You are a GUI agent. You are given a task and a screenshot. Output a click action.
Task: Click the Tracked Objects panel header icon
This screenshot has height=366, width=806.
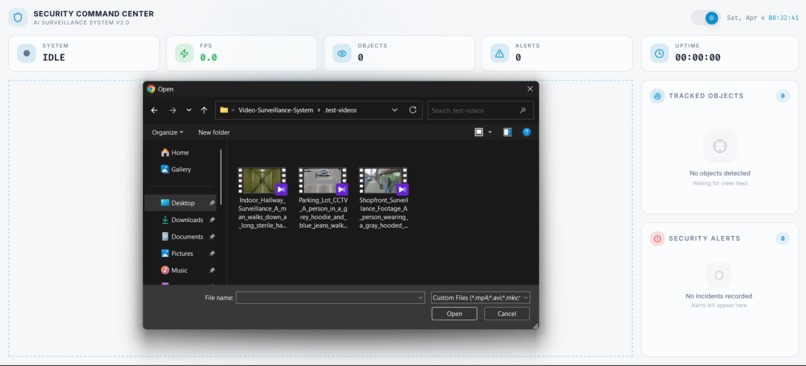[657, 96]
